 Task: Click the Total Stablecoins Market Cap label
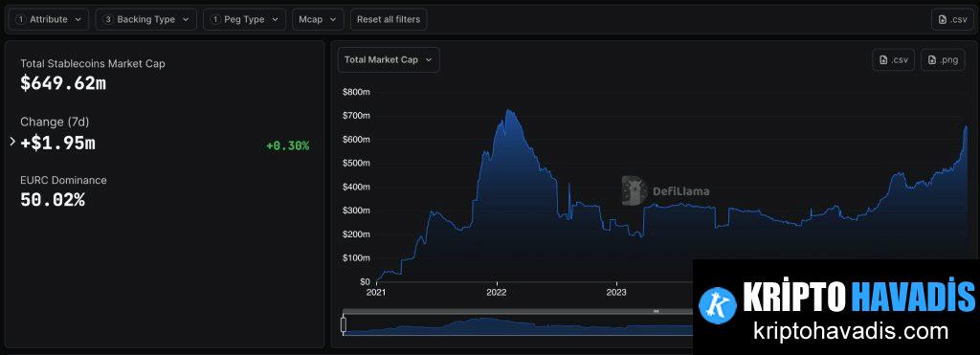click(93, 64)
